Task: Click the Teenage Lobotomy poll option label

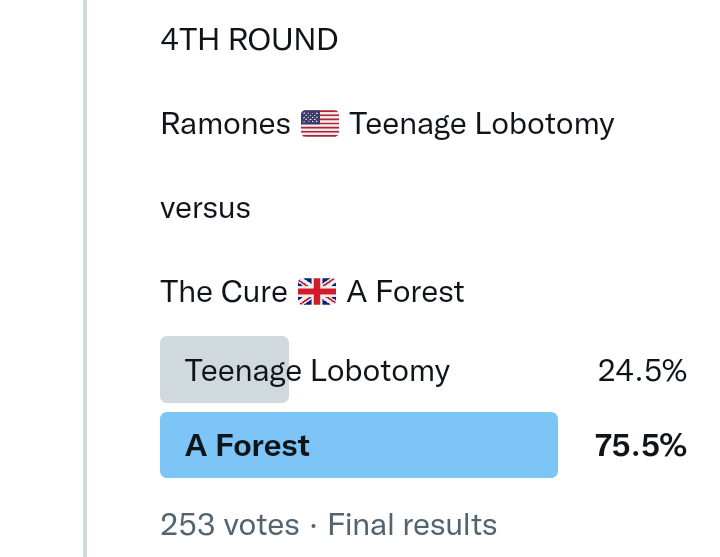Action: [317, 371]
